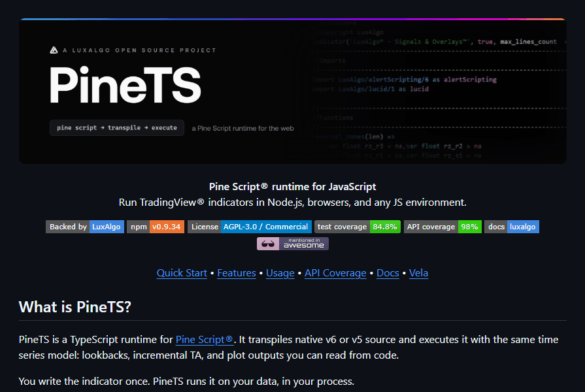Open the npm v0.9.34 badge
Screen dimensions: 585x392
pyautogui.click(x=156, y=227)
